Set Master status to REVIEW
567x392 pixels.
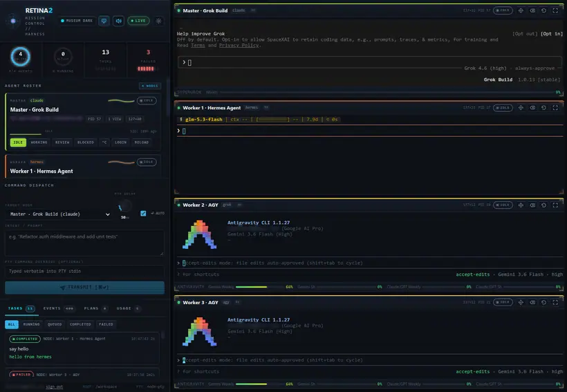coord(62,142)
